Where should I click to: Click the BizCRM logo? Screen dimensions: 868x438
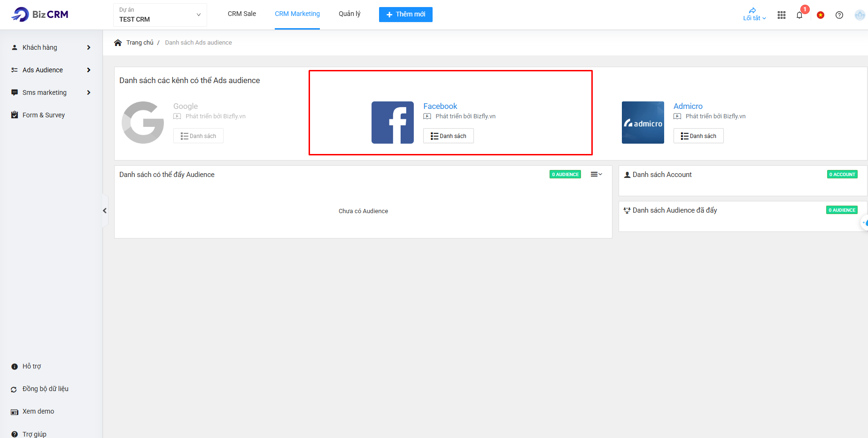(x=40, y=15)
